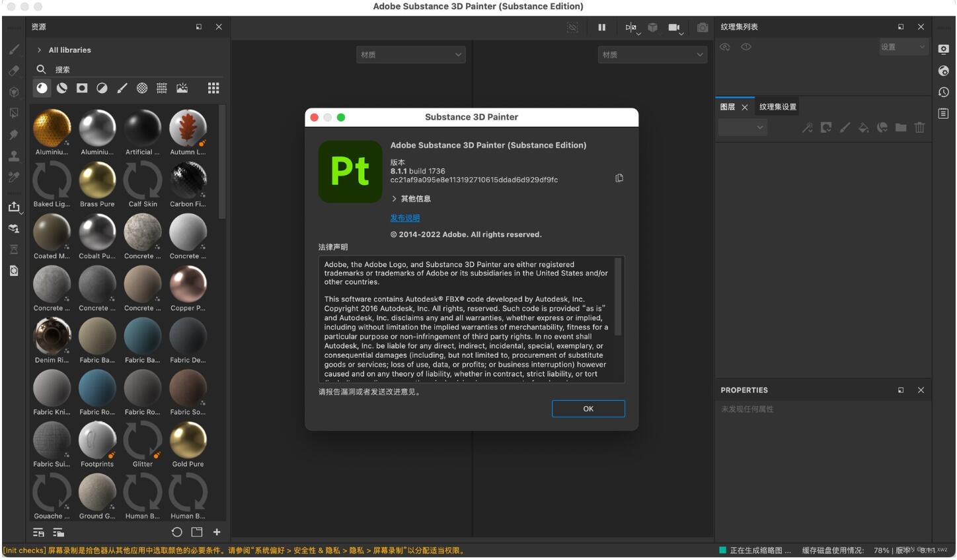Click the camera screenshot icon in viewport toolbar

703,27
